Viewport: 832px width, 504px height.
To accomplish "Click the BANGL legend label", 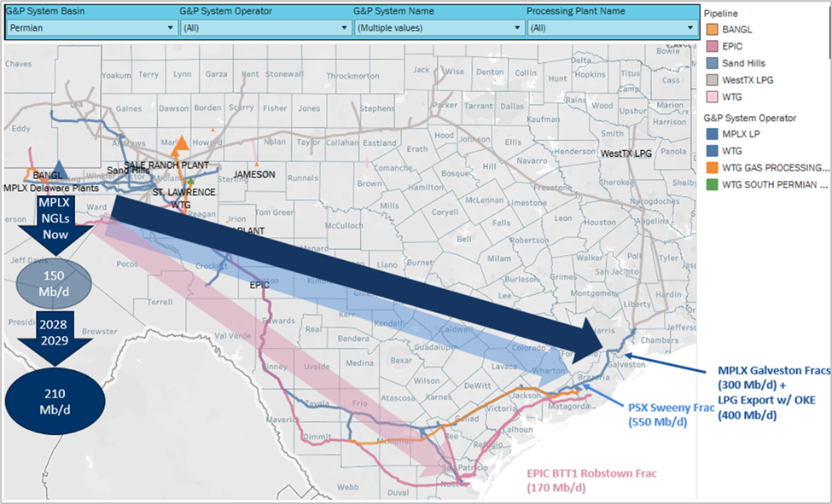I will tap(737, 29).
